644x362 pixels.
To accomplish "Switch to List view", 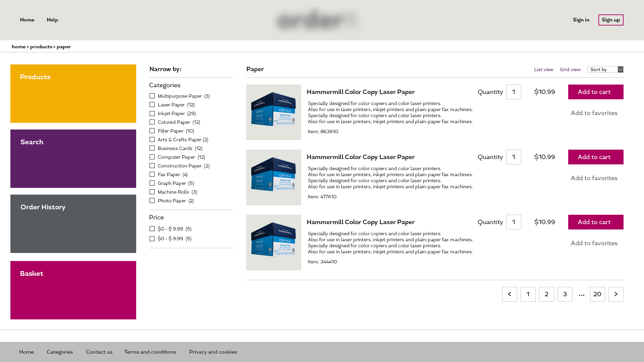I will 543,69.
